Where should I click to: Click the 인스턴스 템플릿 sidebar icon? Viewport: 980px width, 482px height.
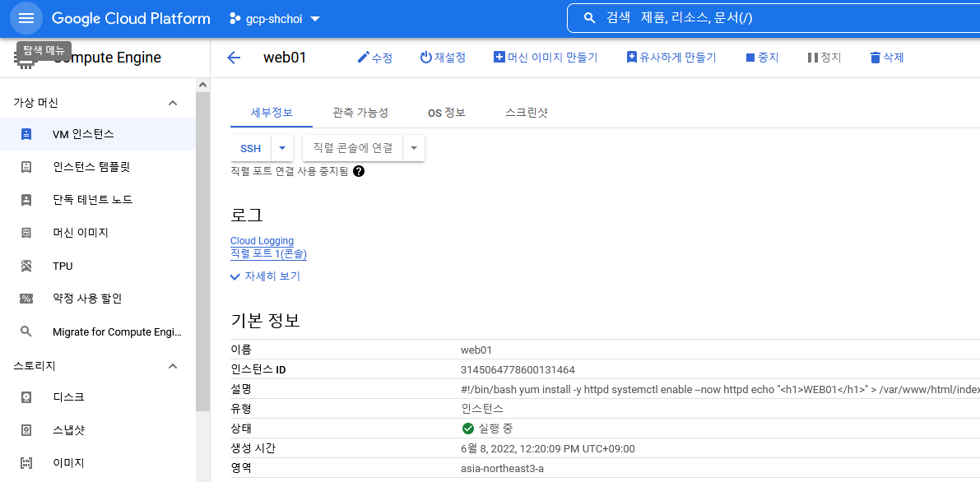(26, 167)
